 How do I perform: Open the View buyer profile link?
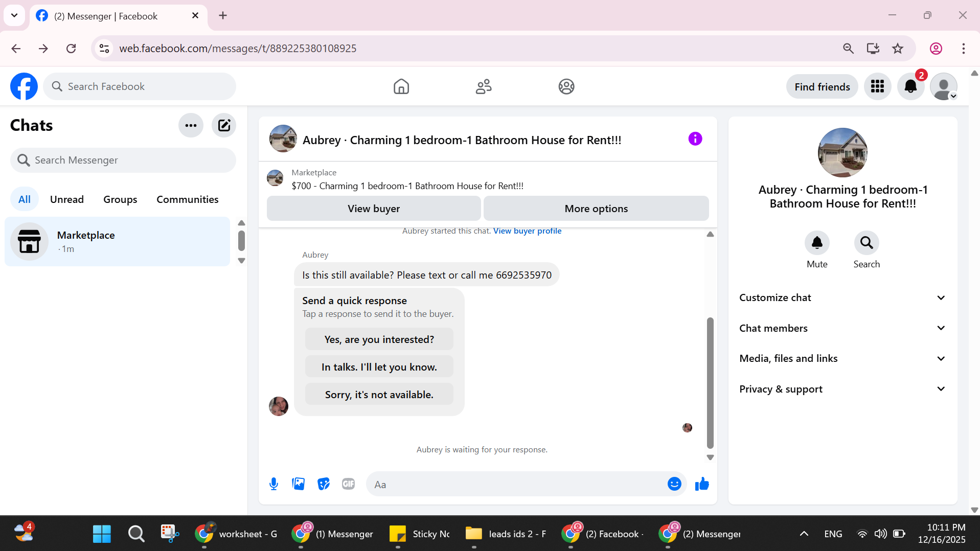point(527,231)
